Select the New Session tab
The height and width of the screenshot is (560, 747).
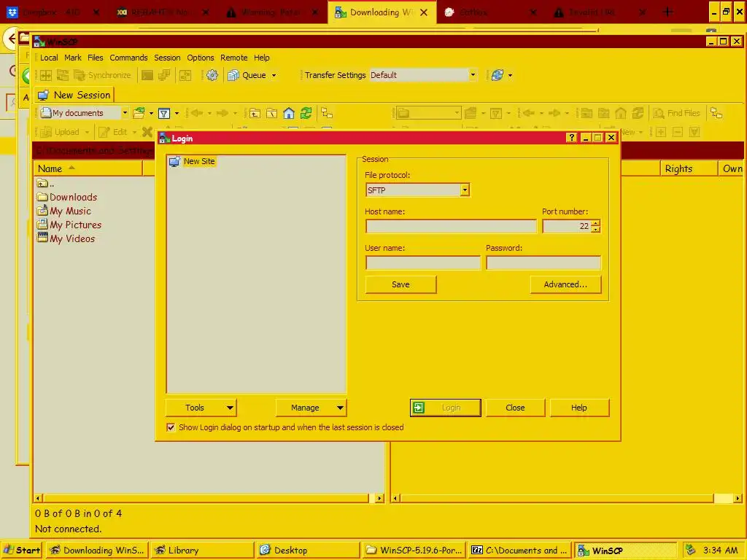(x=74, y=95)
